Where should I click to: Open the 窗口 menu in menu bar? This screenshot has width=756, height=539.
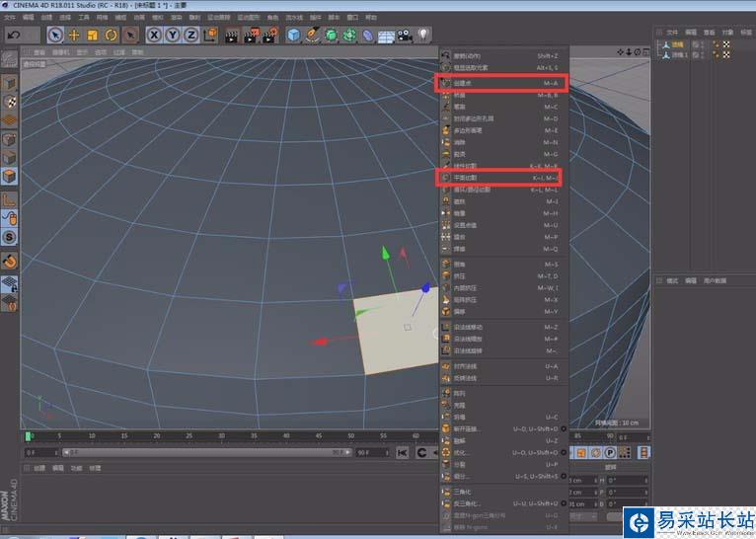351,17
